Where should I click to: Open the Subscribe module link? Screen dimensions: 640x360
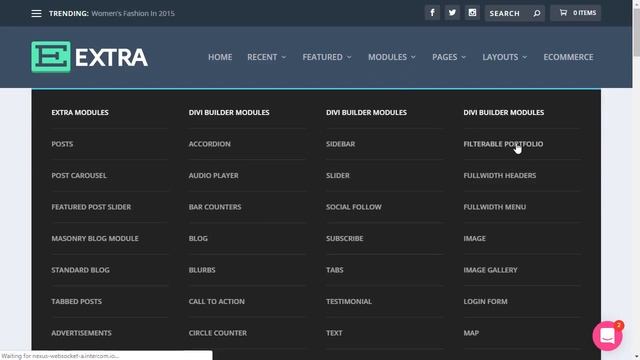tap(344, 238)
